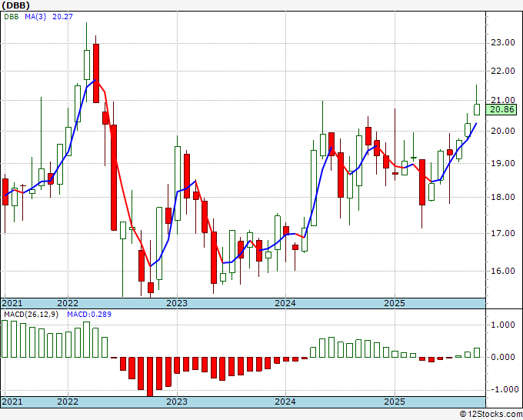This screenshot has height=420, width=523.
Task: Click the 17.00 price axis label
Action: point(503,233)
